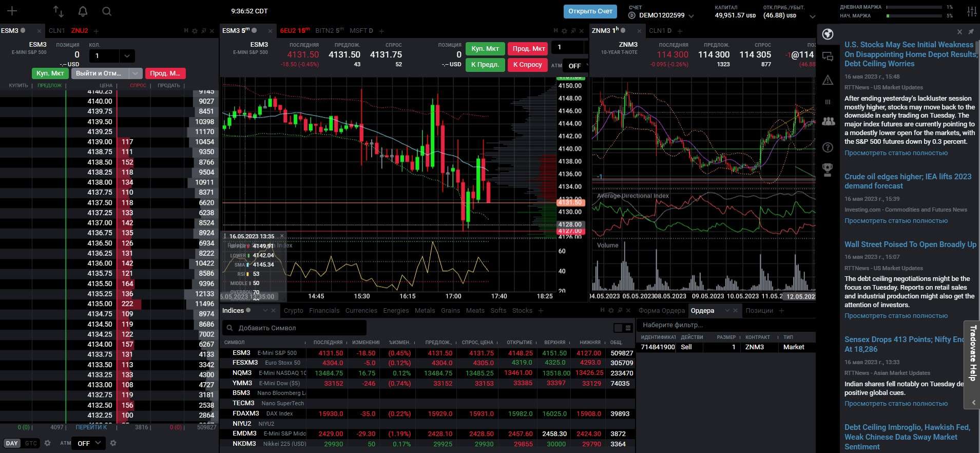This screenshot has height=453, width=980.
Task: Click the green К Предл. (to bid) button
Action: point(485,65)
